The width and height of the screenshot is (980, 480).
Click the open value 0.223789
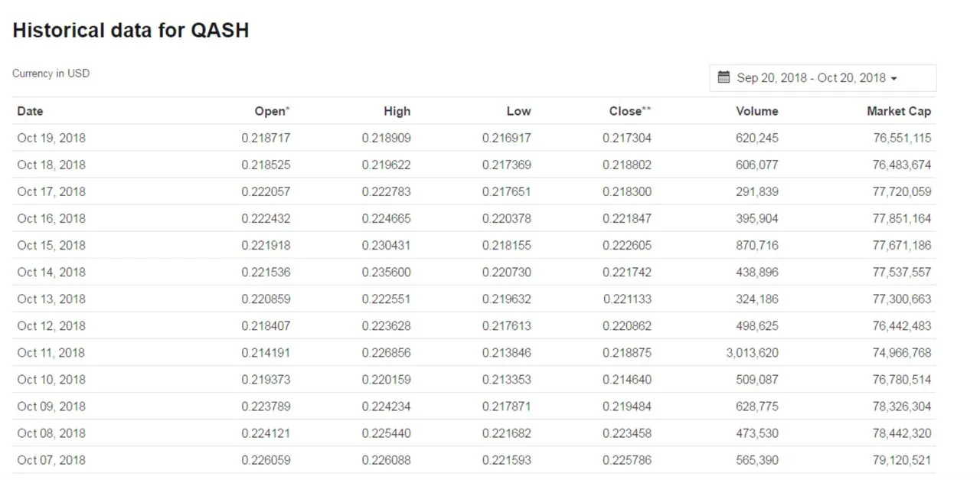pyautogui.click(x=266, y=407)
